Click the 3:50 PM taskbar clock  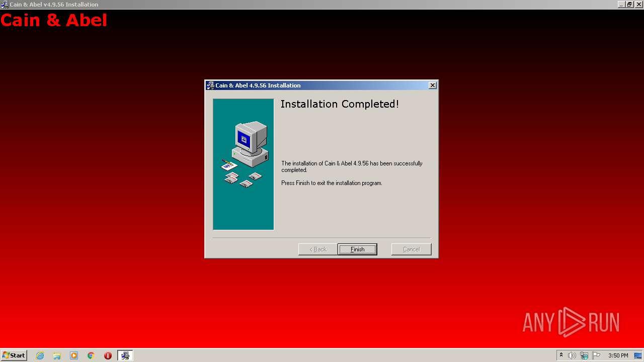[x=618, y=355]
